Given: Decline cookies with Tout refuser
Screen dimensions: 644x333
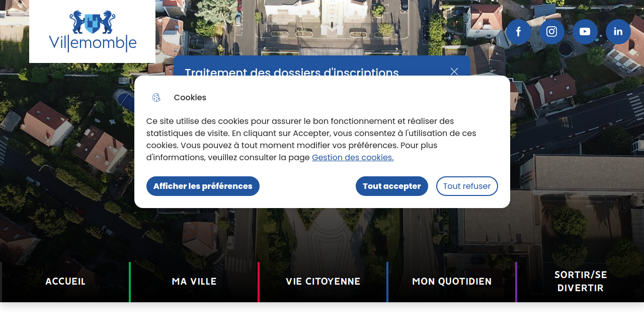Looking at the screenshot, I should coord(466,186).
